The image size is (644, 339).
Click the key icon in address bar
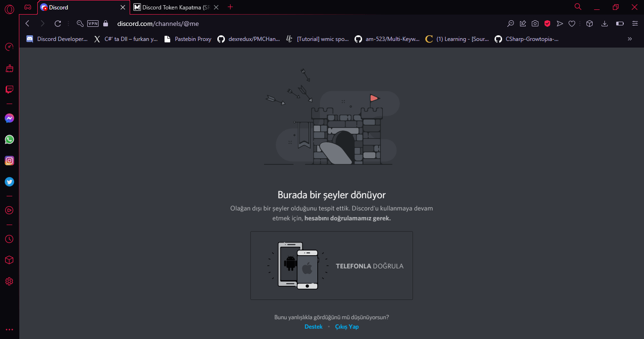tap(80, 24)
